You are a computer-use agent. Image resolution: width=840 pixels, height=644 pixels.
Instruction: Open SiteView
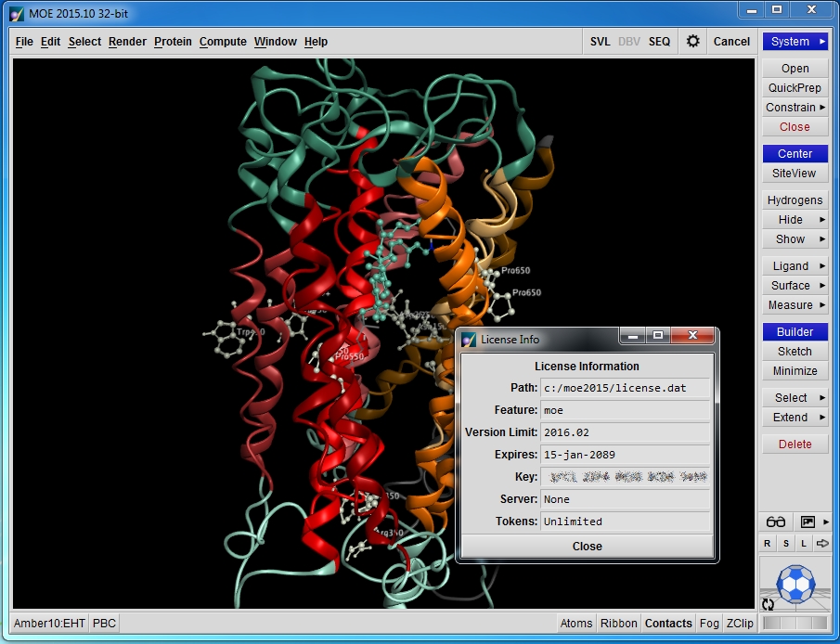(x=795, y=173)
